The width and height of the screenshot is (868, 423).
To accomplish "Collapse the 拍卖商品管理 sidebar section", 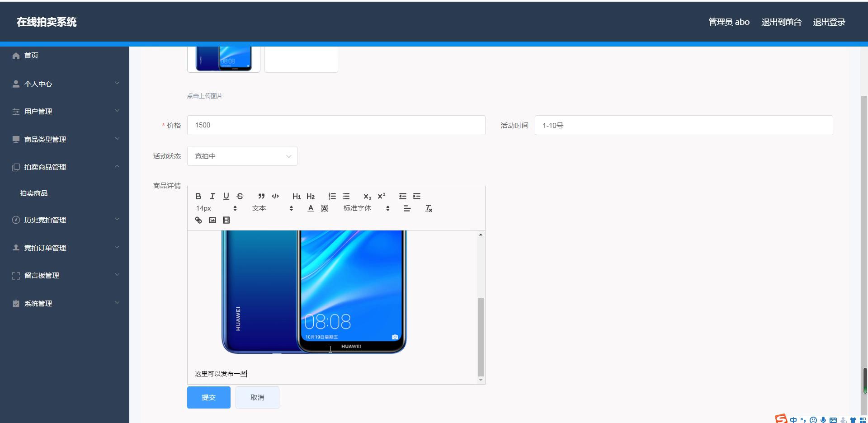I will [65, 167].
